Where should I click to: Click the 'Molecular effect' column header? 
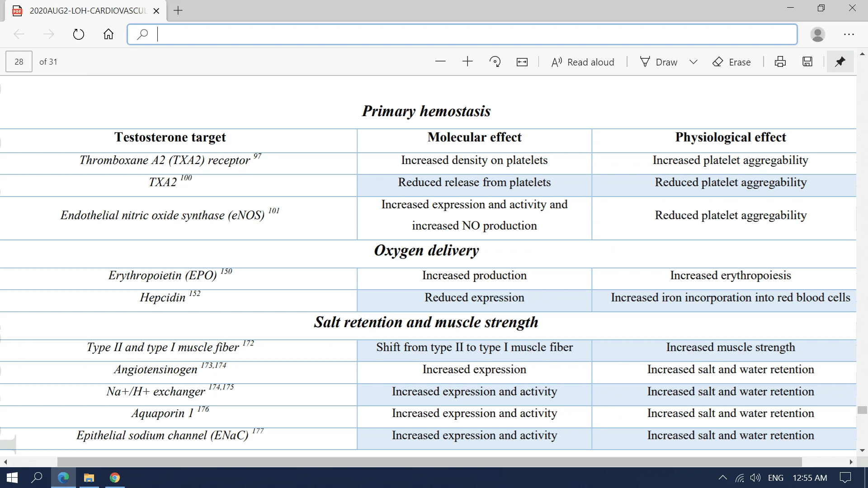tap(474, 137)
